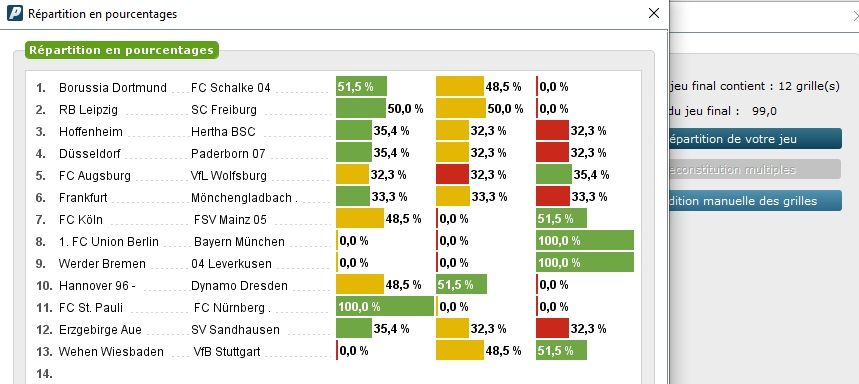The height and width of the screenshot is (384, 859).
Task: Click the yellow 48,5 % bar for FC Köln
Action: coord(360,219)
